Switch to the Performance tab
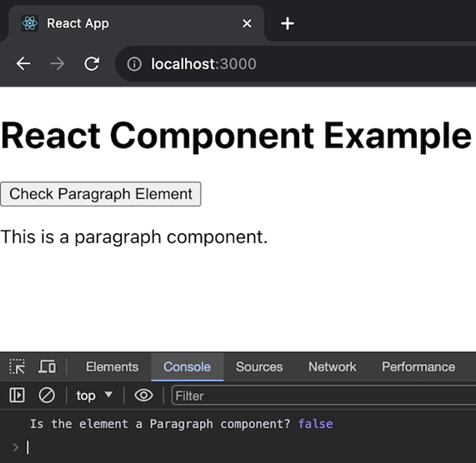Screen dimensions: 476x463 pos(418,367)
